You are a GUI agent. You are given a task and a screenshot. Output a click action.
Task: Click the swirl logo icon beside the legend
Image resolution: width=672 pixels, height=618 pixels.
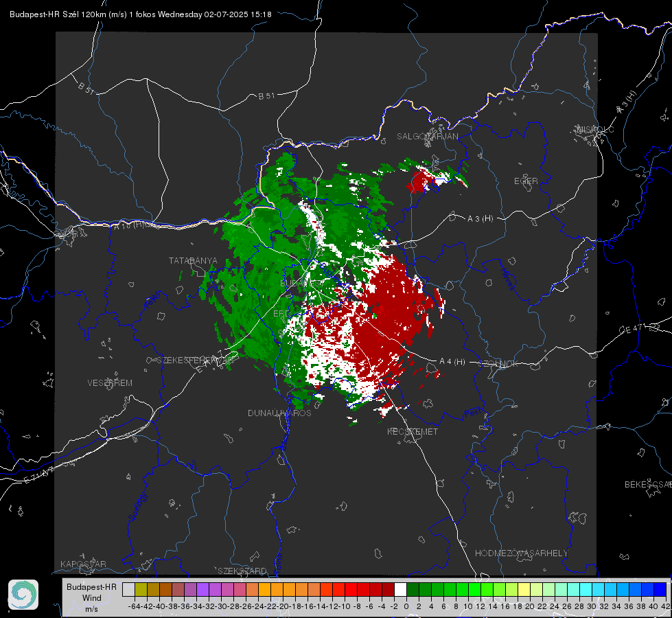coord(23,595)
